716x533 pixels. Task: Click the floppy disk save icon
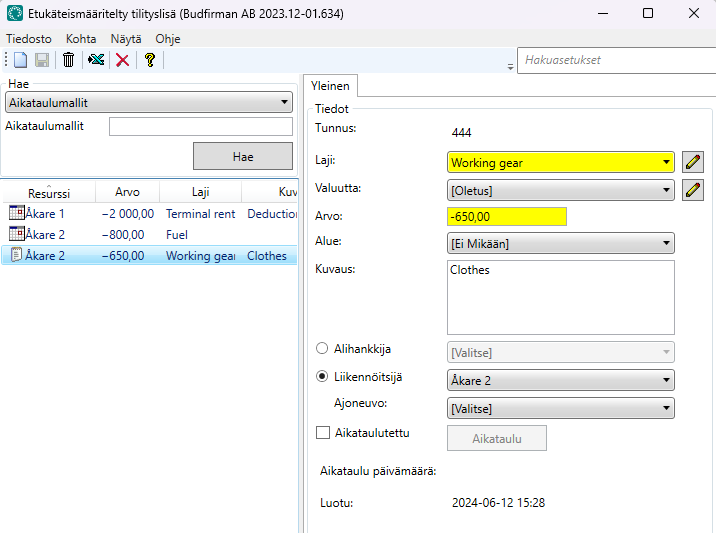42,60
